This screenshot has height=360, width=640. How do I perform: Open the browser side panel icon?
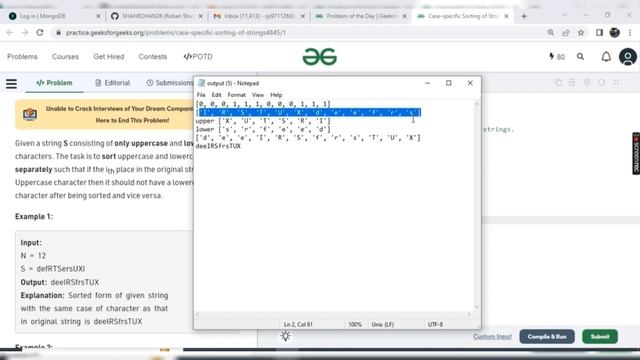tap(599, 32)
